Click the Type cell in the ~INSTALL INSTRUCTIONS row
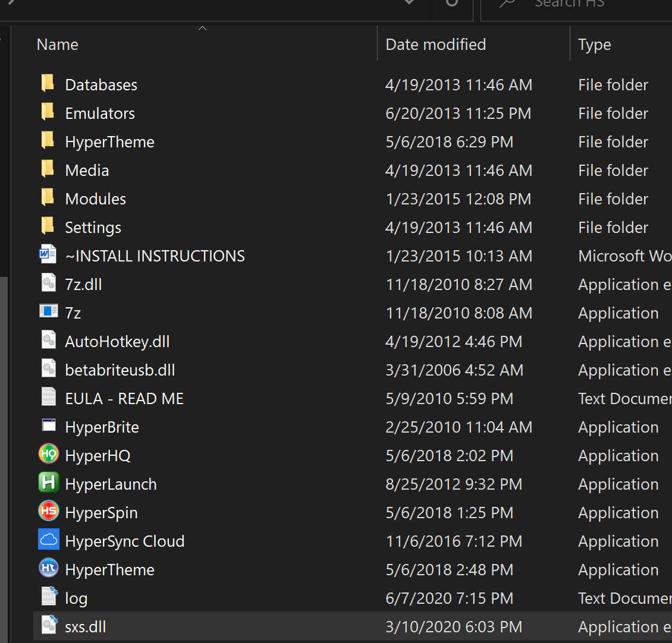The image size is (672, 643). tap(625, 256)
